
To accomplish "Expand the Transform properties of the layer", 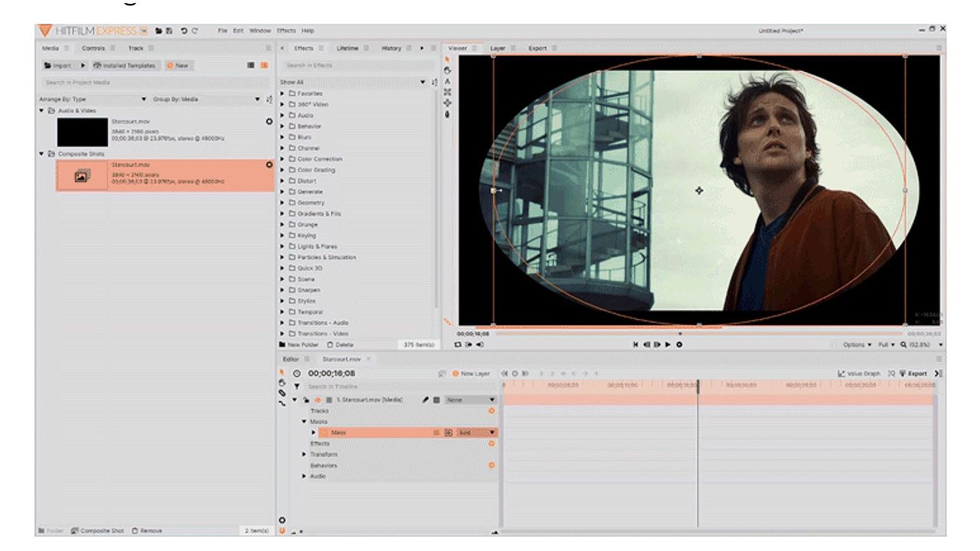I will click(x=304, y=455).
